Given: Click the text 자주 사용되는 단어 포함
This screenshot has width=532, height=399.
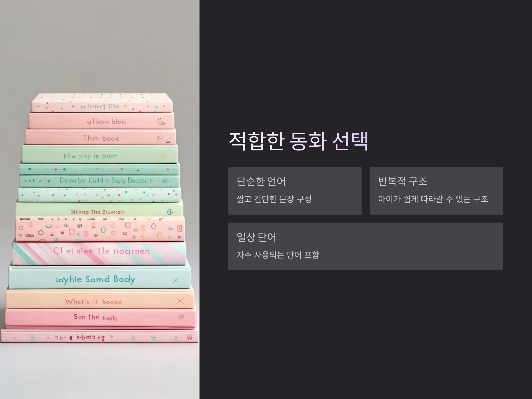Looking at the screenshot, I should 278,255.
